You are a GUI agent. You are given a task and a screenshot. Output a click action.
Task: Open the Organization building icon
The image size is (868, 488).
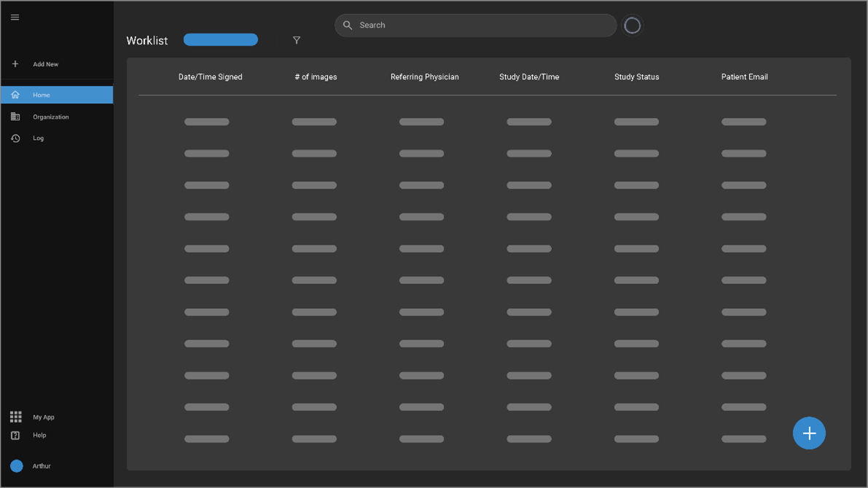coord(15,117)
